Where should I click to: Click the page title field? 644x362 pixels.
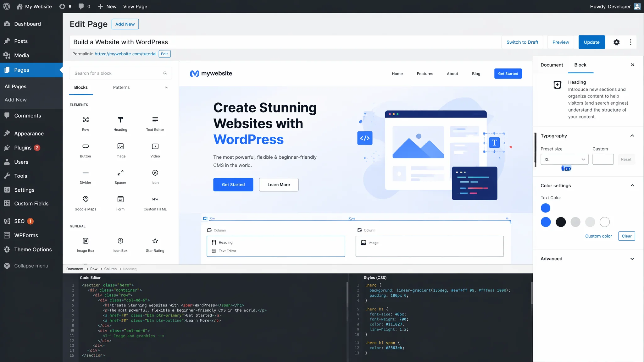[286, 42]
